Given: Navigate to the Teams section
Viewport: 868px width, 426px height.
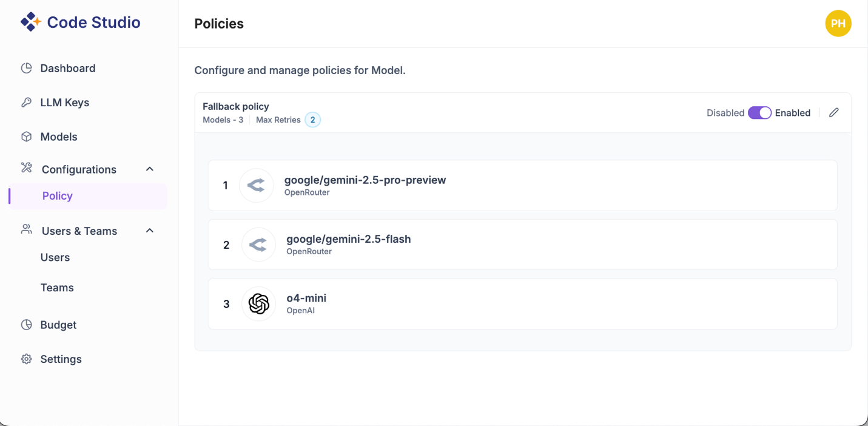Looking at the screenshot, I should (x=57, y=287).
